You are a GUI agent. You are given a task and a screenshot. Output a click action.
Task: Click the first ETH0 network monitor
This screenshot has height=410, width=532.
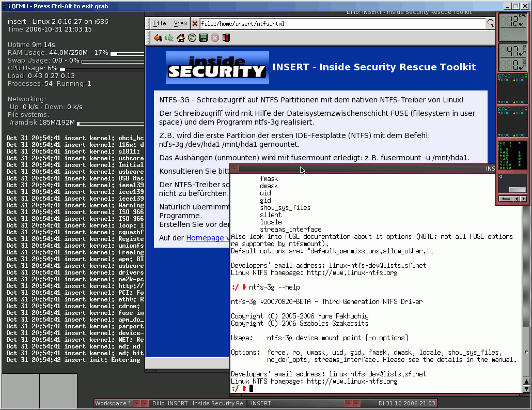click(513, 89)
